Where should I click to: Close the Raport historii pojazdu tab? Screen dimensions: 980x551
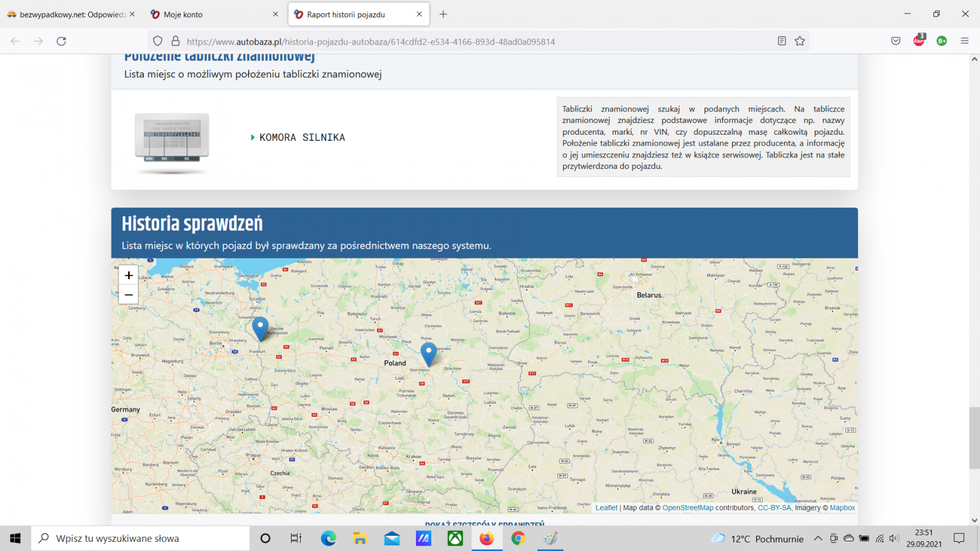[419, 14]
